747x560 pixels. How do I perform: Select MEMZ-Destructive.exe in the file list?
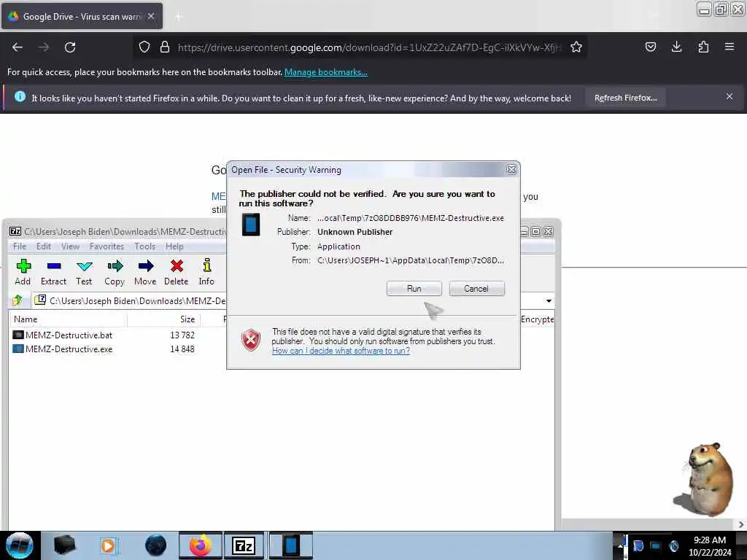(x=69, y=349)
